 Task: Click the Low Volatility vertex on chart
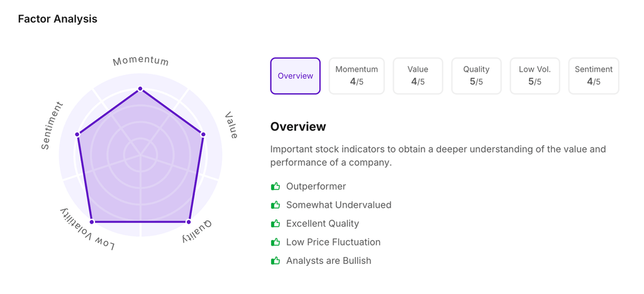point(92,222)
